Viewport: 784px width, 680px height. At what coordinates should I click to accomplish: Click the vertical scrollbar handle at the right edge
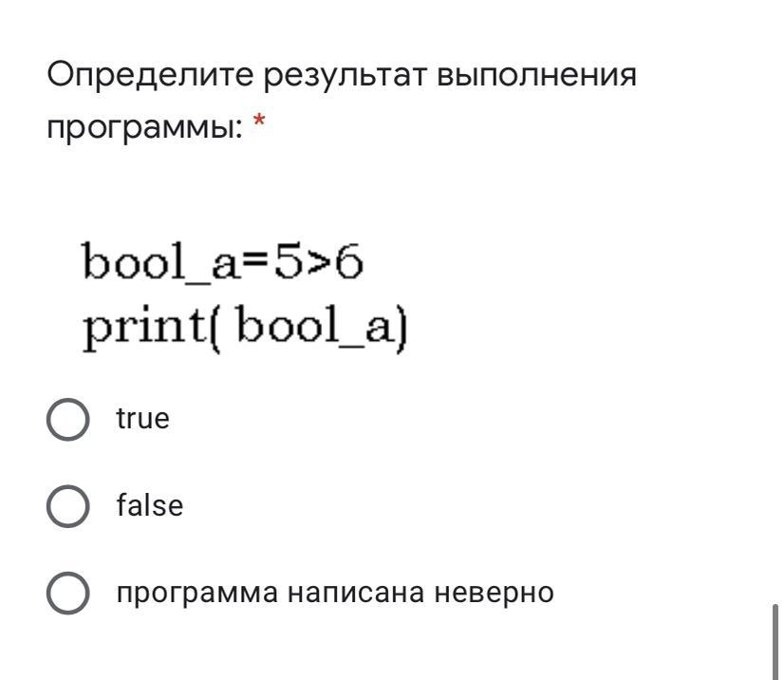[x=777, y=641]
